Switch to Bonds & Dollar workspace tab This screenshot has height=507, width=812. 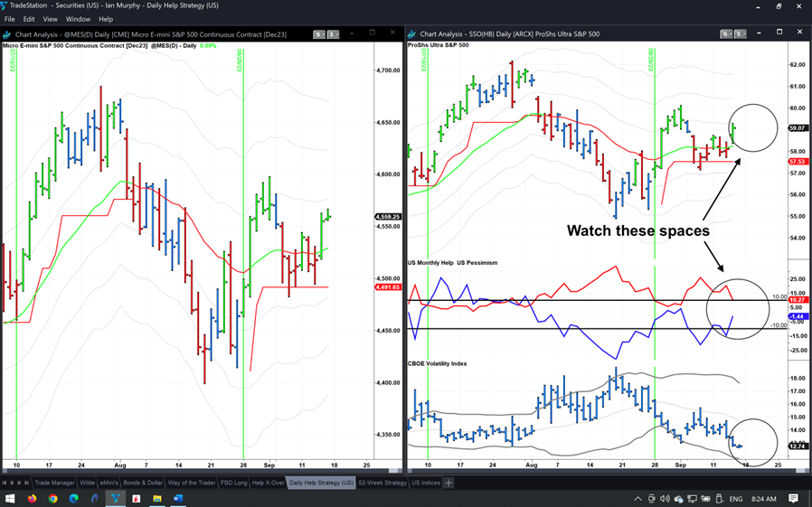click(143, 483)
